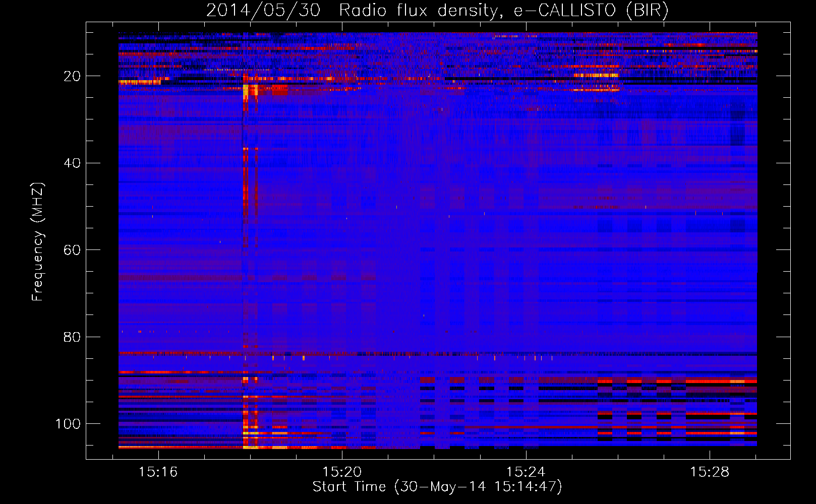Click the 15:16 time tick label

[x=158, y=472]
